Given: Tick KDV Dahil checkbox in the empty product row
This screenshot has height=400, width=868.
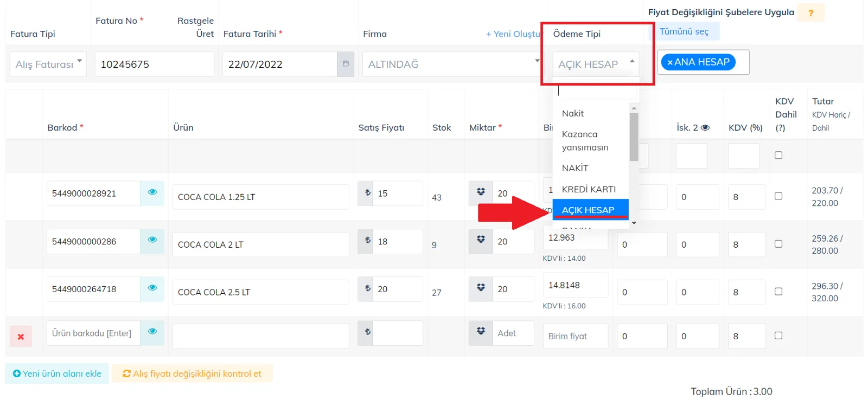Looking at the screenshot, I should [x=778, y=336].
